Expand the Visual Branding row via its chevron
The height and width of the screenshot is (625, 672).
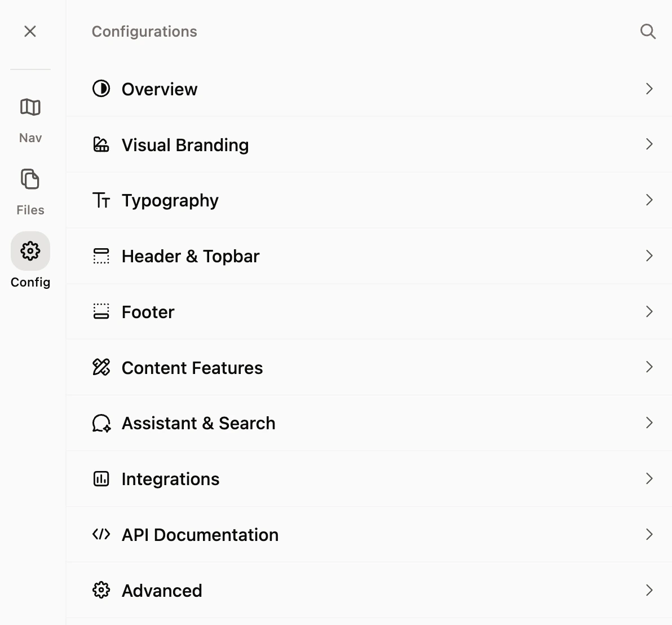[x=649, y=144]
